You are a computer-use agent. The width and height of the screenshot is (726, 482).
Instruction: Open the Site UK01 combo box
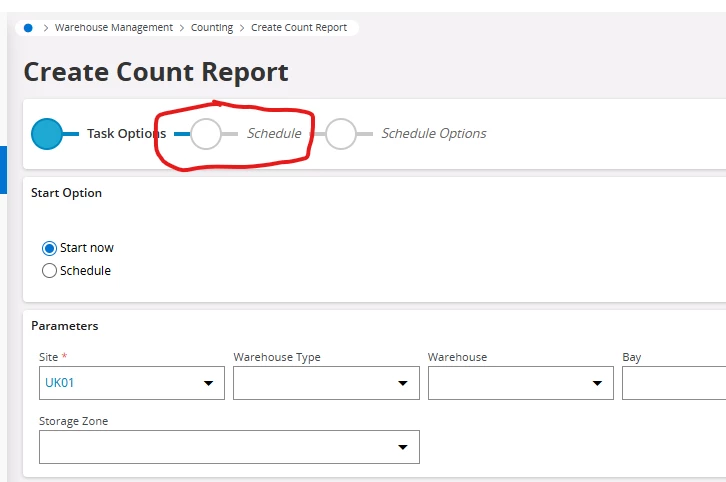click(x=132, y=383)
